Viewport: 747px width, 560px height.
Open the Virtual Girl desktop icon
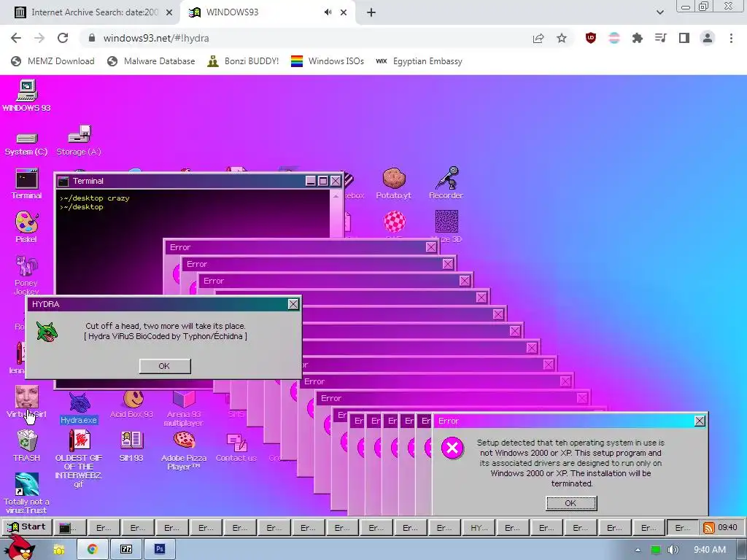(x=27, y=402)
